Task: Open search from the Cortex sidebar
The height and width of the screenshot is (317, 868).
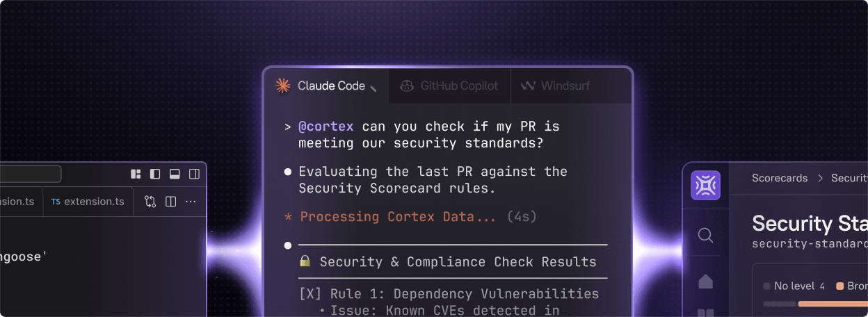Action: [705, 236]
